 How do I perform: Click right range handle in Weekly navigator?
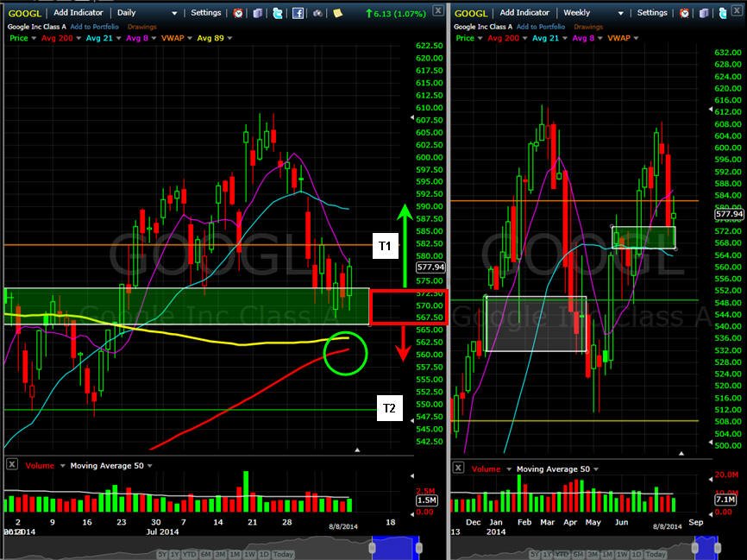[x=718, y=548]
